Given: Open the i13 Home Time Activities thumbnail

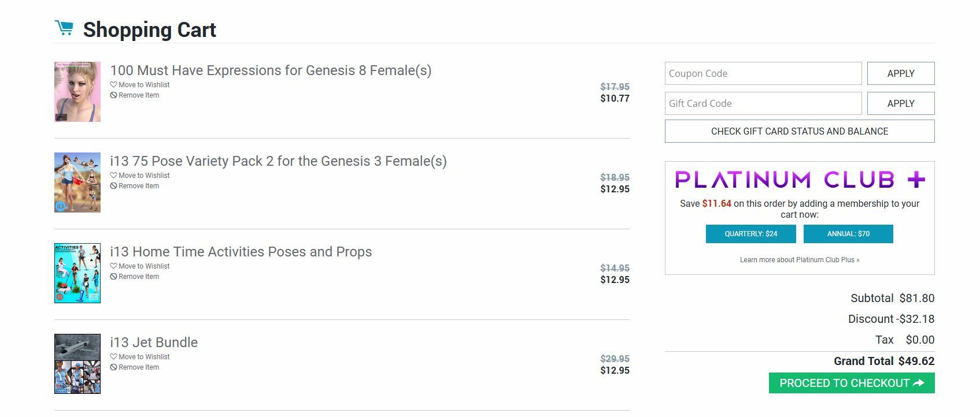Looking at the screenshot, I should (x=77, y=273).
